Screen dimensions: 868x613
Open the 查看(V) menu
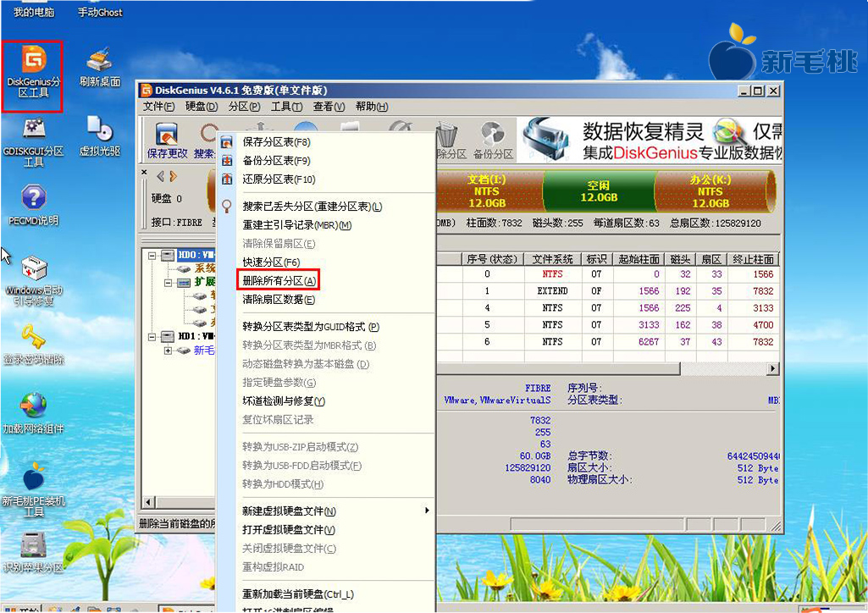click(x=329, y=106)
